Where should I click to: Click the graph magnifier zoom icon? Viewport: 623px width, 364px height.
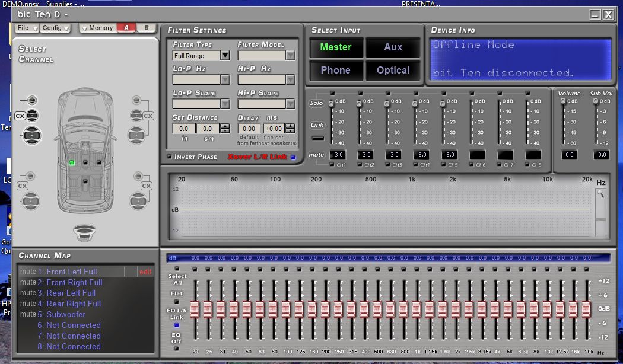(601, 193)
